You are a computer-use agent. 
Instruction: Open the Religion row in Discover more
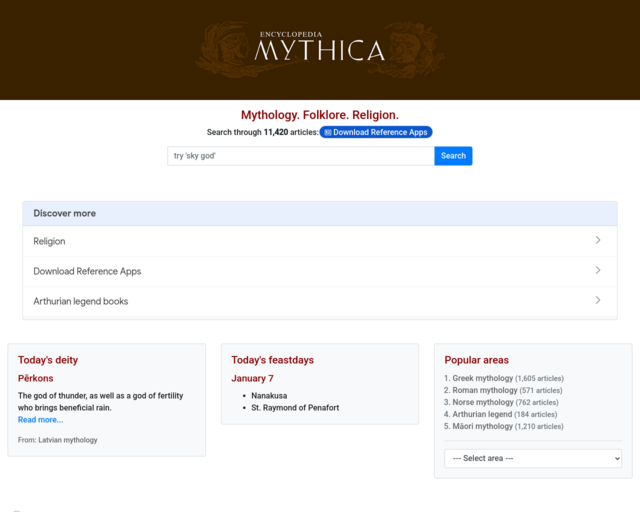click(x=320, y=241)
